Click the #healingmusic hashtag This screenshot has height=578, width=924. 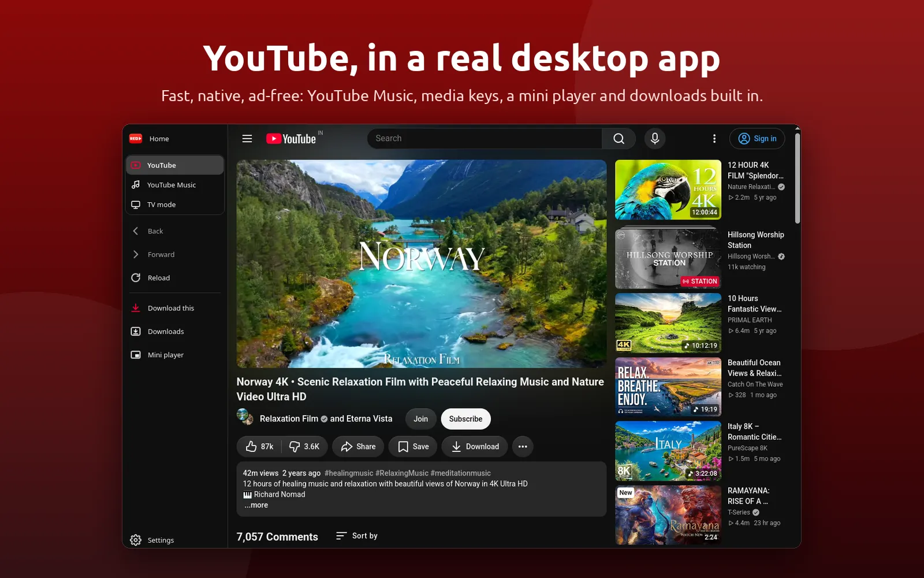pyautogui.click(x=349, y=473)
